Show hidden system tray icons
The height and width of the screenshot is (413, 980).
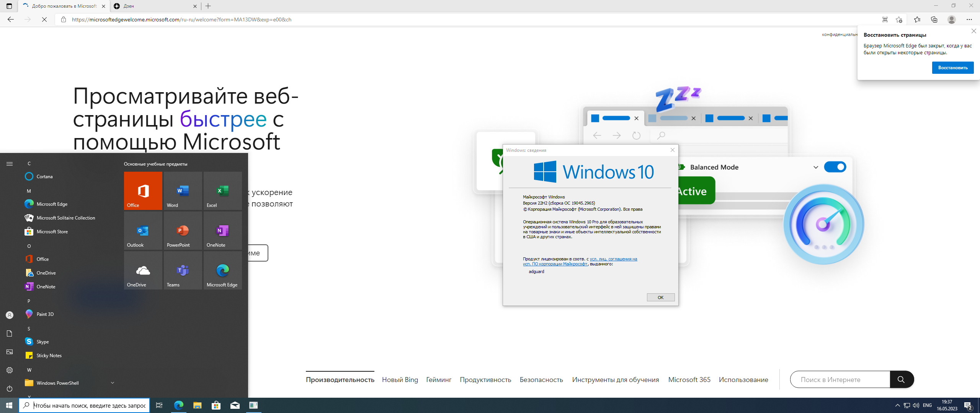[x=897, y=405]
